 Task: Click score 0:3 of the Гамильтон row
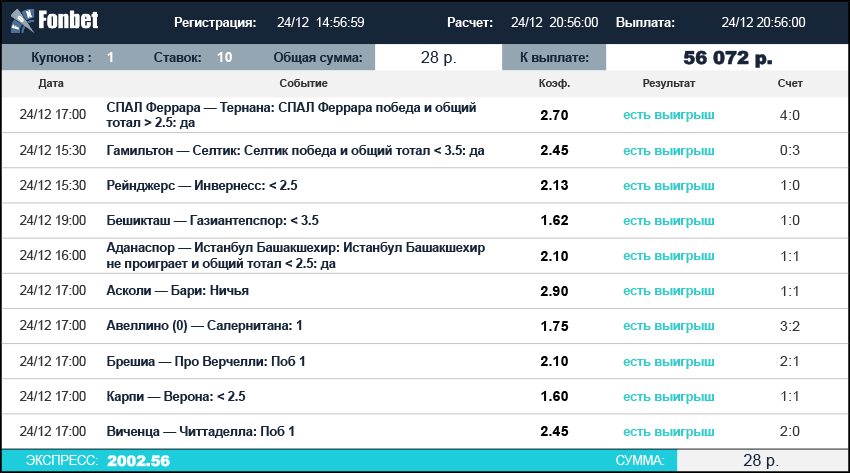click(790, 150)
